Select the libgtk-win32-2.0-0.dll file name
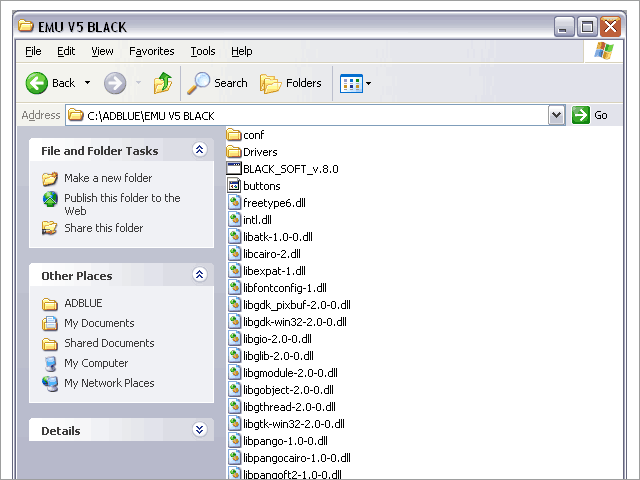Image resolution: width=640 pixels, height=480 pixels. [294, 424]
